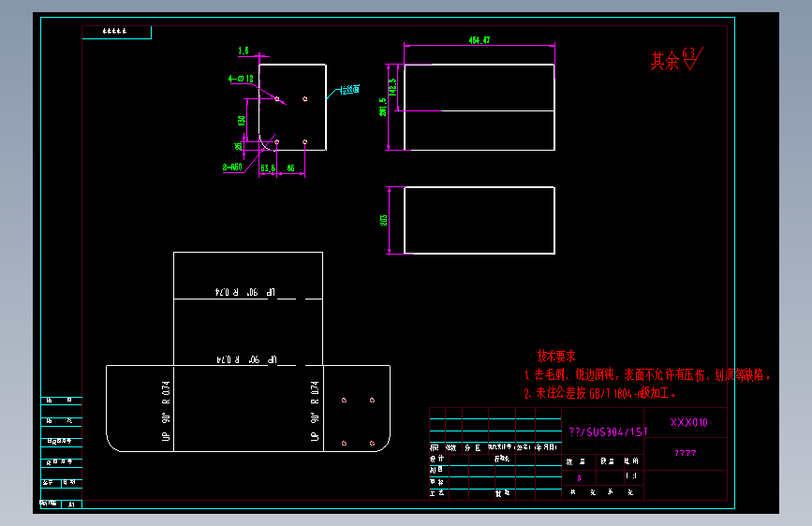Click the red 其余 roughness annotation

tap(676, 60)
